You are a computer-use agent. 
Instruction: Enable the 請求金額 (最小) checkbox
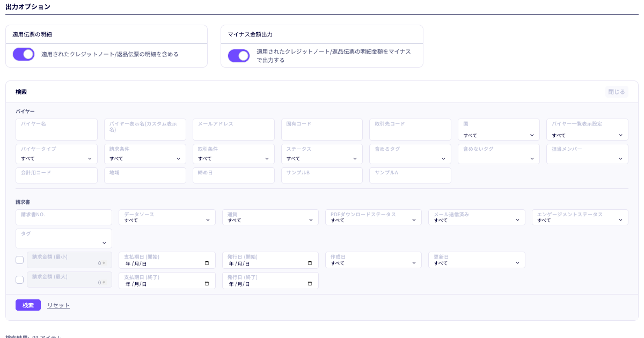(20, 260)
